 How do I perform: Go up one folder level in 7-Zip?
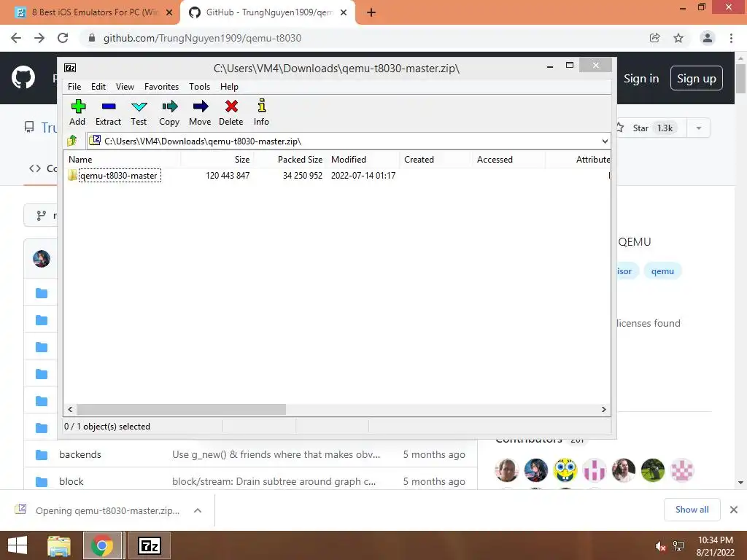[x=72, y=141]
